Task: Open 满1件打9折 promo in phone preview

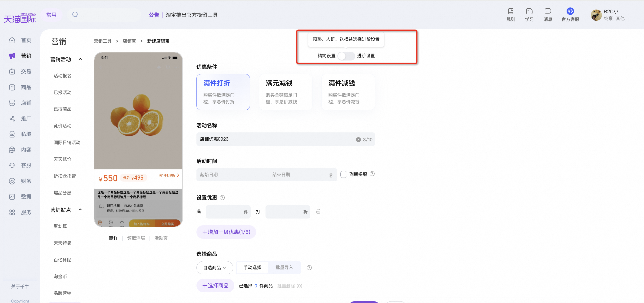Action: (x=169, y=175)
